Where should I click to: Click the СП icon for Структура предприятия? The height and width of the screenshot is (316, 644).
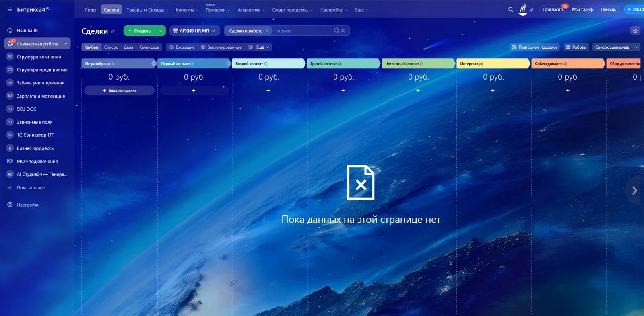click(10, 70)
